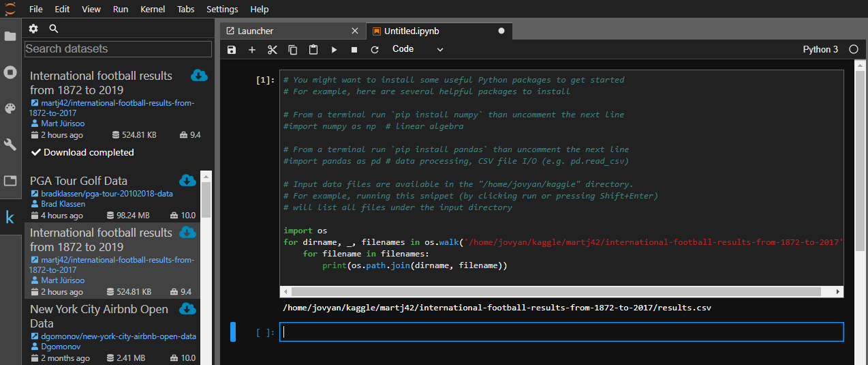
Task: Download the top International football results dataset
Action: pyautogui.click(x=199, y=75)
